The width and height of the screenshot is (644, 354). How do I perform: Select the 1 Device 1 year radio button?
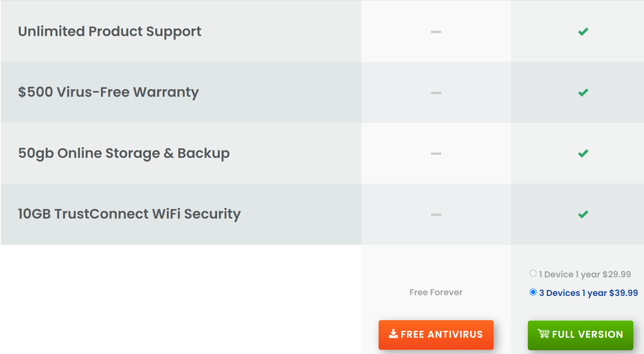(x=533, y=273)
